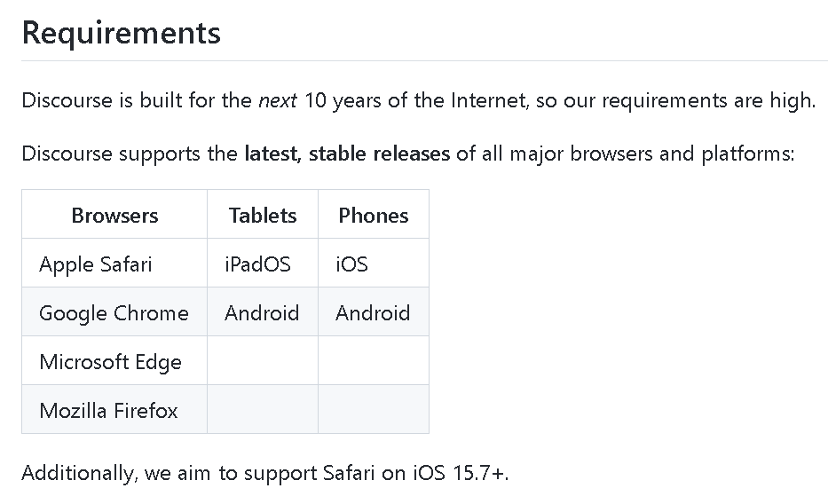Click the iOS cell under Phones
Screen dimensions: 828x504
pyautogui.click(x=374, y=263)
